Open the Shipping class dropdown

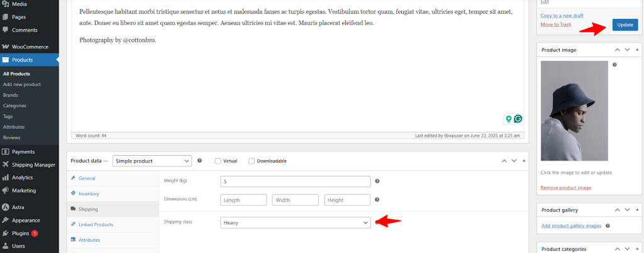point(295,222)
